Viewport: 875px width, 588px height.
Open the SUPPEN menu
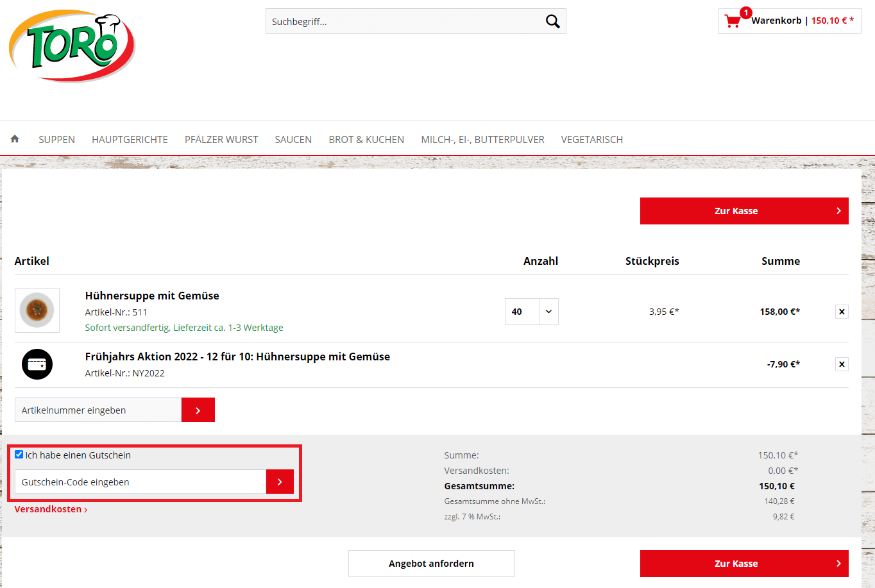tap(56, 139)
